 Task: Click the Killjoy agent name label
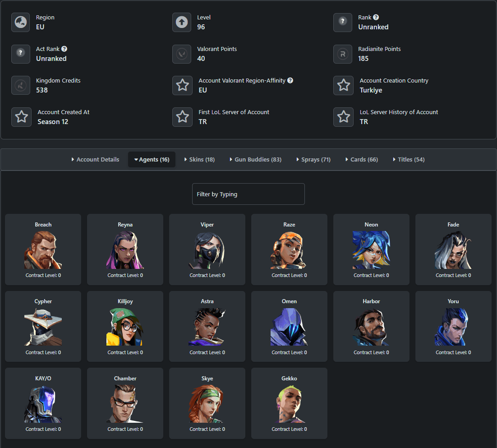click(x=125, y=301)
